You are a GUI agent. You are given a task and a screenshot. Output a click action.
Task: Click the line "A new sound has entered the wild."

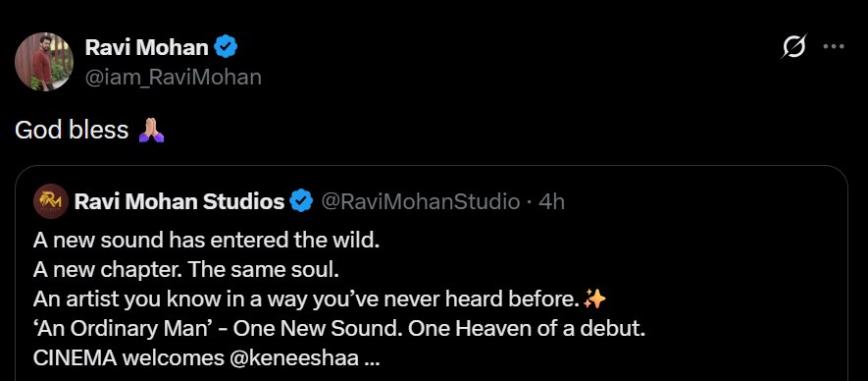[207, 241]
